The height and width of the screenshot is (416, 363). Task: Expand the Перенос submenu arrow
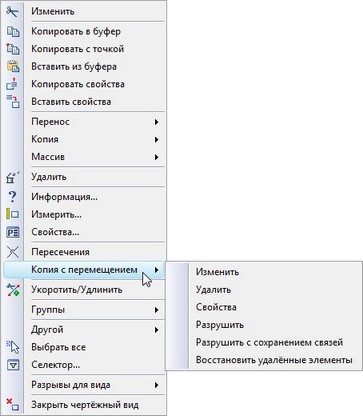click(156, 122)
